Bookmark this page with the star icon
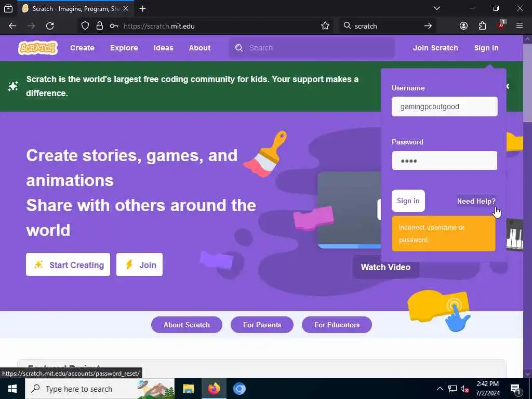 (x=325, y=26)
